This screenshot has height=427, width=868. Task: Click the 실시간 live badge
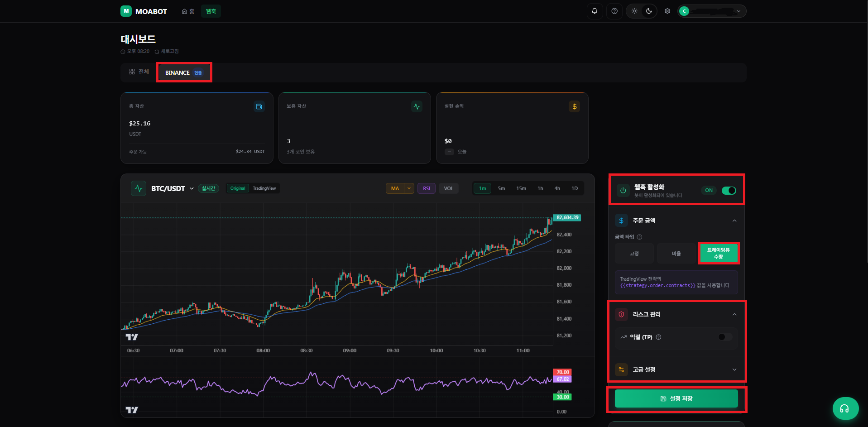(x=208, y=188)
